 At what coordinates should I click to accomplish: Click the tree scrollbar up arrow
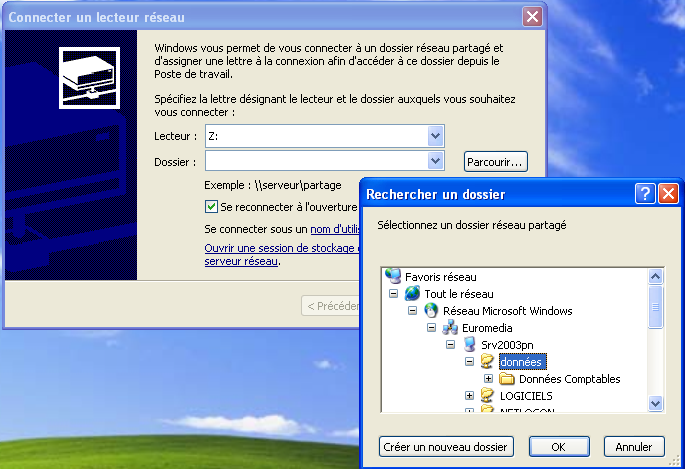[x=655, y=276]
